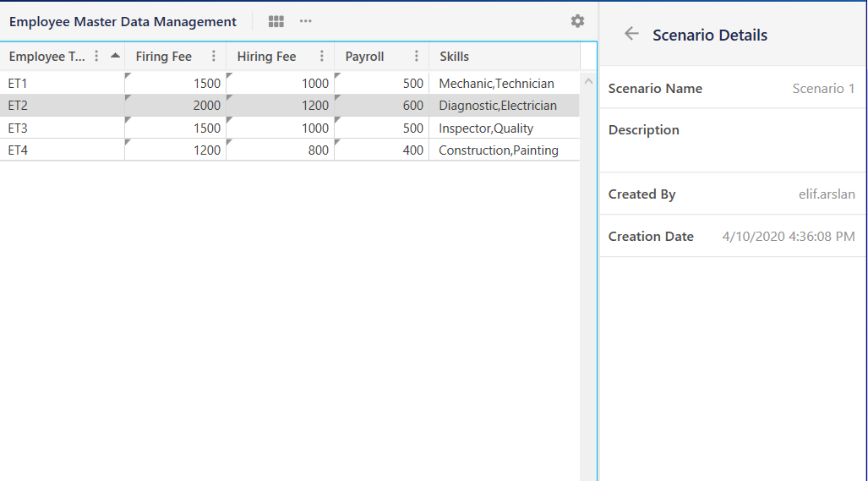Open the settings gear icon
Image resolution: width=868 pixels, height=481 pixels.
click(577, 21)
